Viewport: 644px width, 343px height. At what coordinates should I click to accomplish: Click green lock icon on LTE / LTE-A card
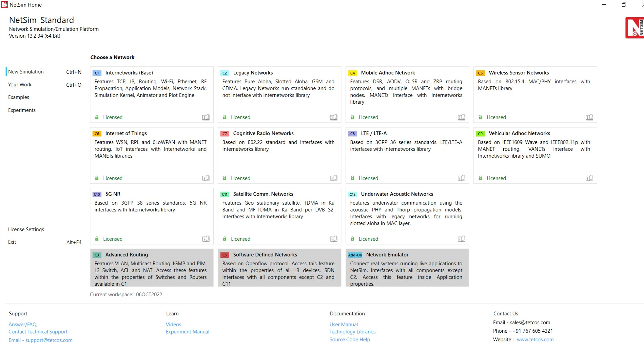point(352,178)
